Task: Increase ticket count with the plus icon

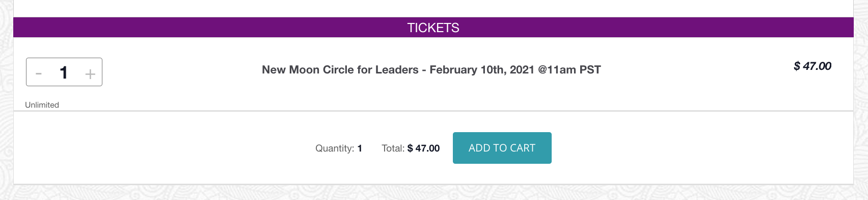Action: point(90,74)
